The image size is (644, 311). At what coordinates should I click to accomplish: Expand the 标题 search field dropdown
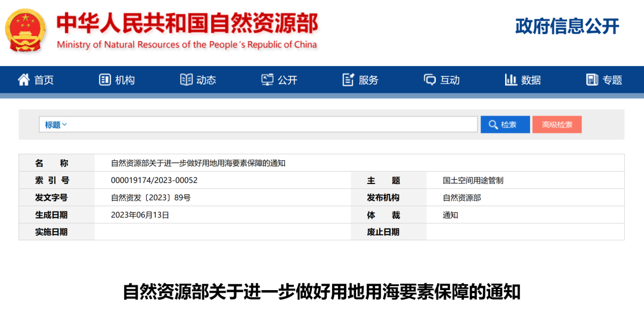(x=56, y=125)
